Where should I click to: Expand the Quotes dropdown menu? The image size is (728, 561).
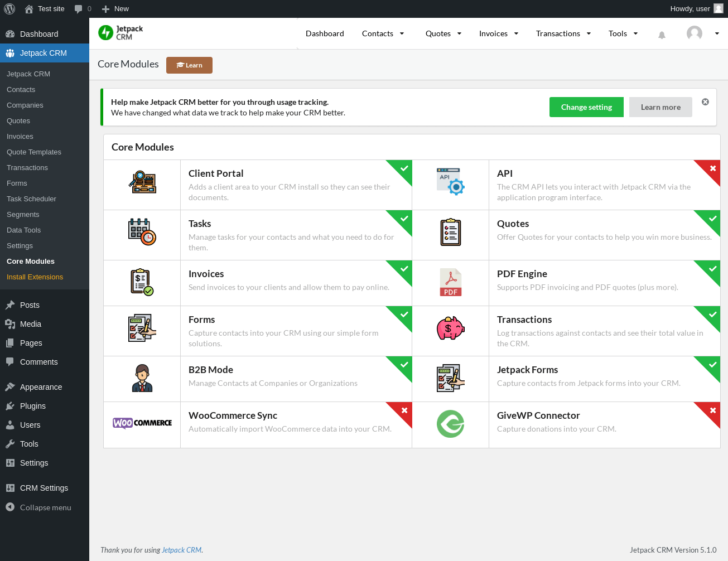[443, 33]
